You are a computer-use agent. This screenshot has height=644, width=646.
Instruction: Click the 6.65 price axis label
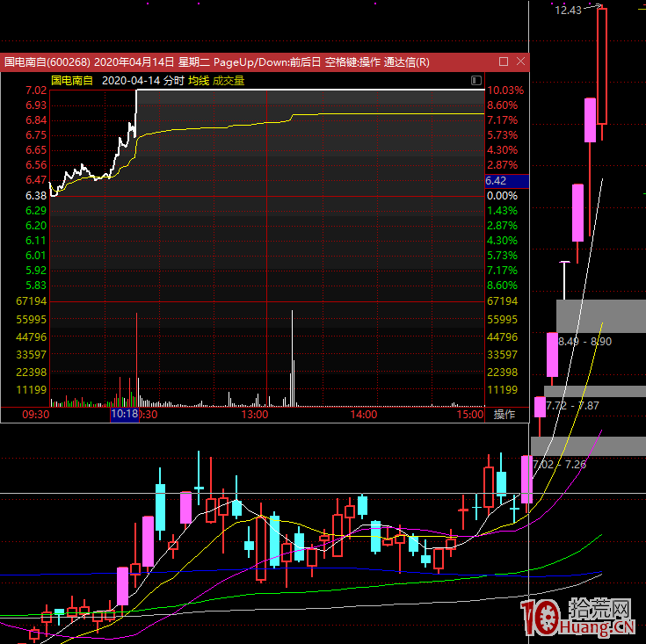coord(36,150)
